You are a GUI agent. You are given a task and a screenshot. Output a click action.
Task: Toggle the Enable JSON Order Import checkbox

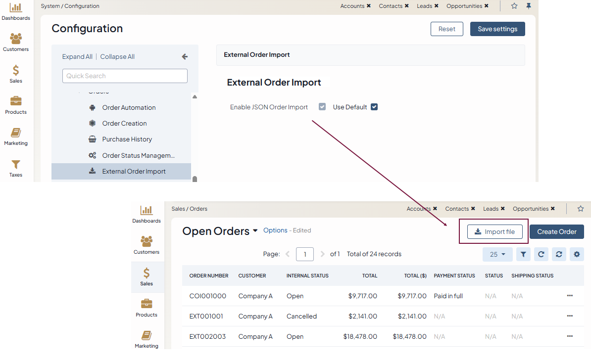[322, 107]
